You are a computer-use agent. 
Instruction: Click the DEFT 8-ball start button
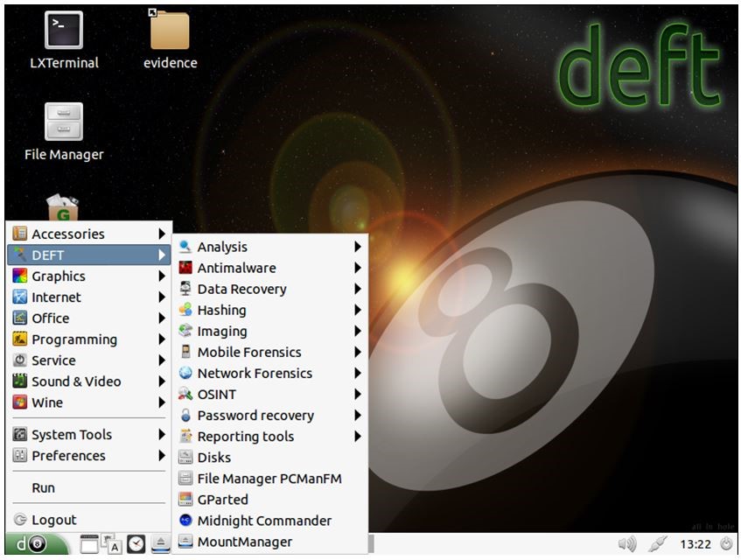pyautogui.click(x=37, y=544)
